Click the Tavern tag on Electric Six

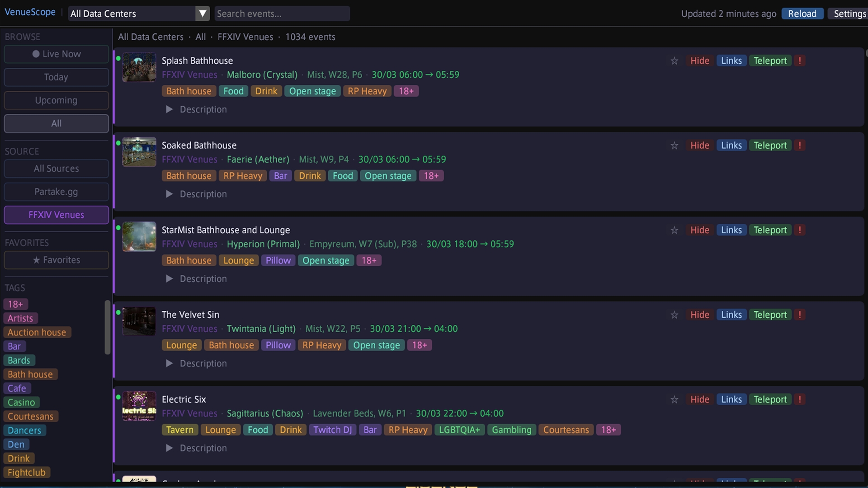pos(180,430)
